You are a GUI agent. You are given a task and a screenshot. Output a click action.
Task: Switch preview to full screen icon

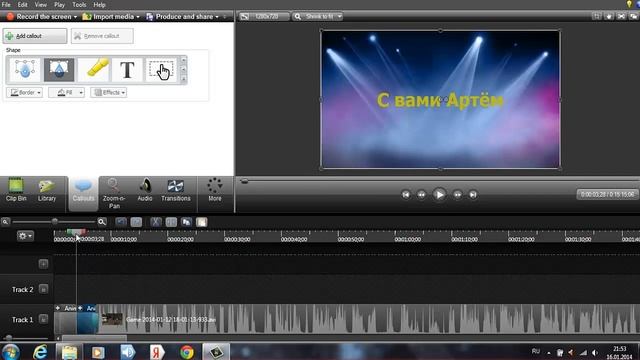click(x=621, y=16)
